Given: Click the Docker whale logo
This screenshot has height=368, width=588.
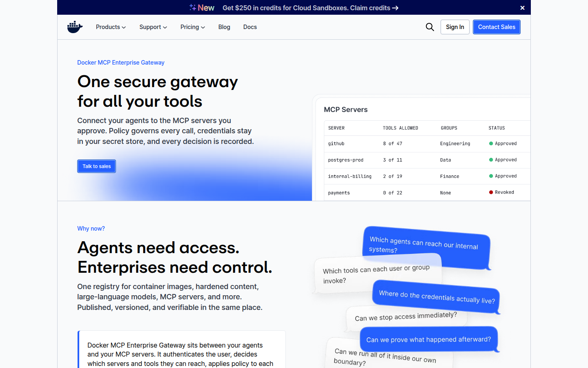Looking at the screenshot, I should tap(75, 27).
